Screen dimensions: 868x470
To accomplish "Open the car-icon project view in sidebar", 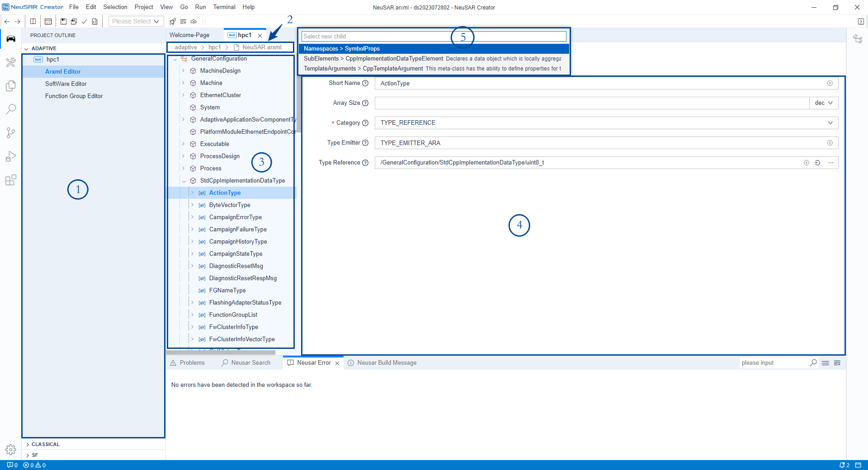I will click(11, 39).
